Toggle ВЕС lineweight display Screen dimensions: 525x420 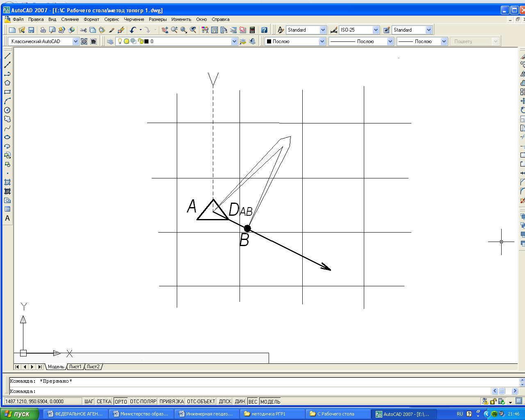click(x=253, y=402)
